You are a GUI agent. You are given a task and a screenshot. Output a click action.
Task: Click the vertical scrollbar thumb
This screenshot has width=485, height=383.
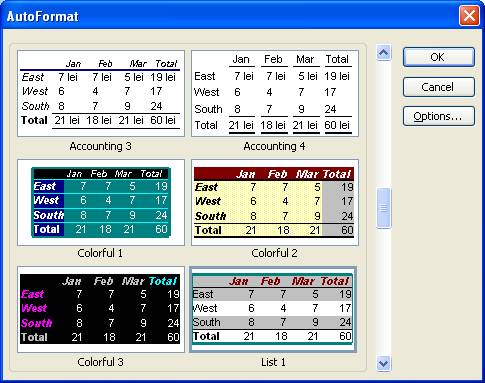tap(384, 208)
